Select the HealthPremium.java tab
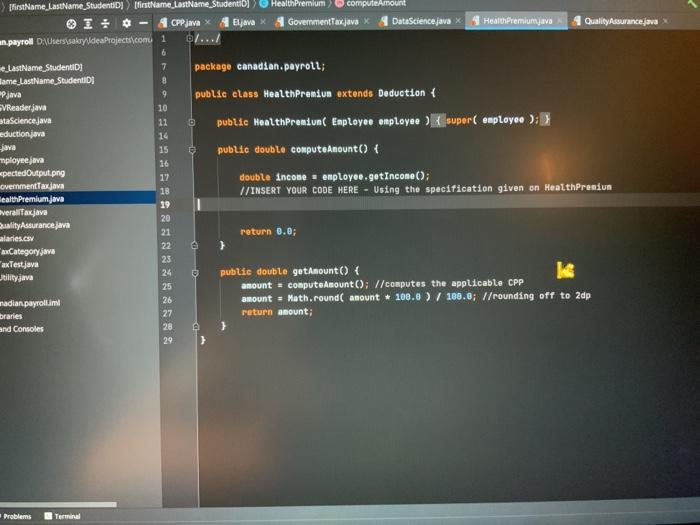This screenshot has height=525, width=700. (518, 21)
